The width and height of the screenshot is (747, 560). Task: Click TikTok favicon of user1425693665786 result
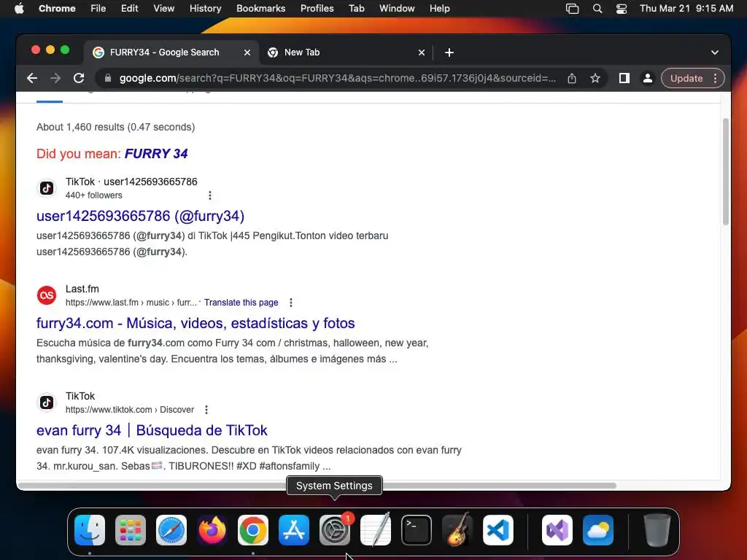tap(47, 188)
